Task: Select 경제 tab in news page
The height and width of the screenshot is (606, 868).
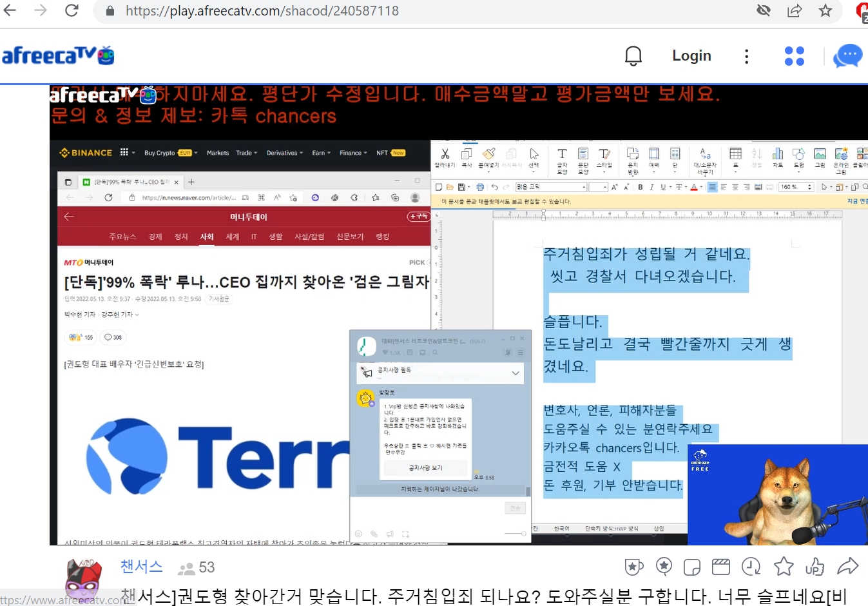Action: (155, 237)
